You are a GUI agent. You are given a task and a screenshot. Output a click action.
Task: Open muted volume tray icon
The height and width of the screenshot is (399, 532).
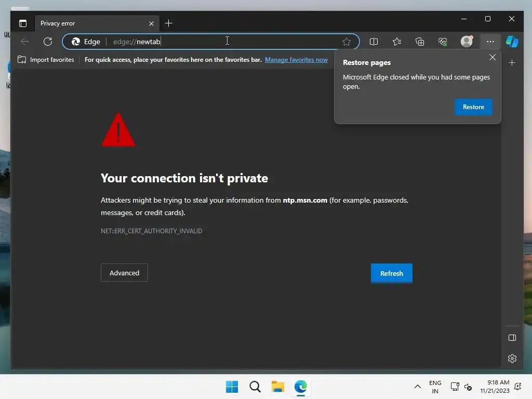point(468,387)
